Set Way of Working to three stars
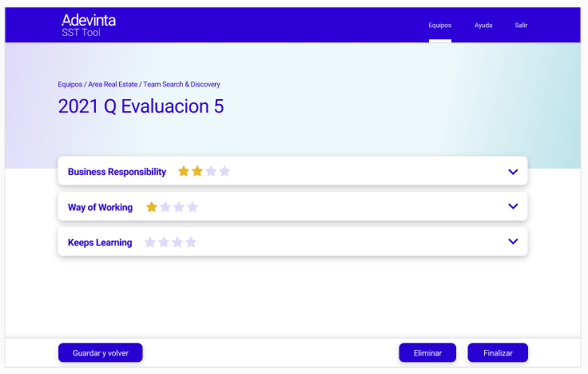 [x=179, y=207]
